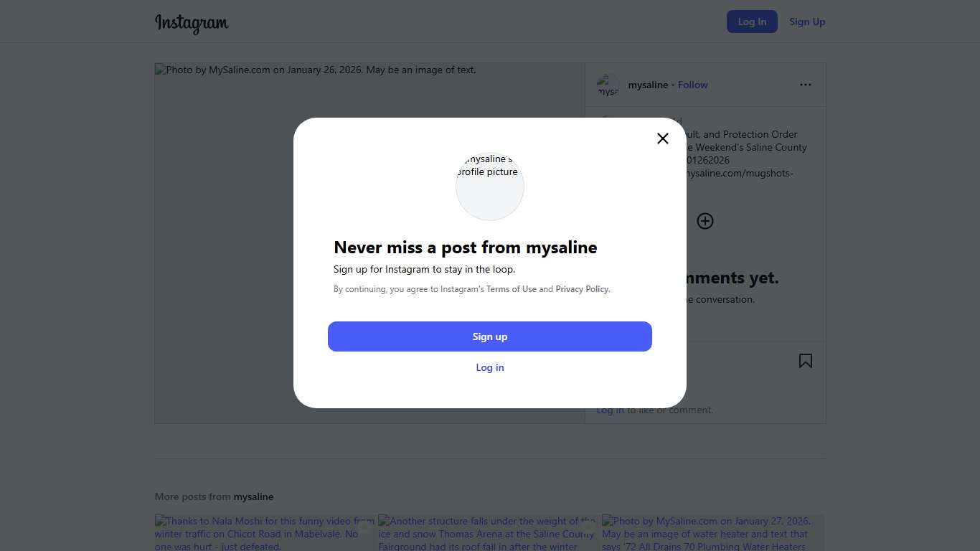The width and height of the screenshot is (980, 551).
Task: Click the Instagram logo
Action: 192,23
